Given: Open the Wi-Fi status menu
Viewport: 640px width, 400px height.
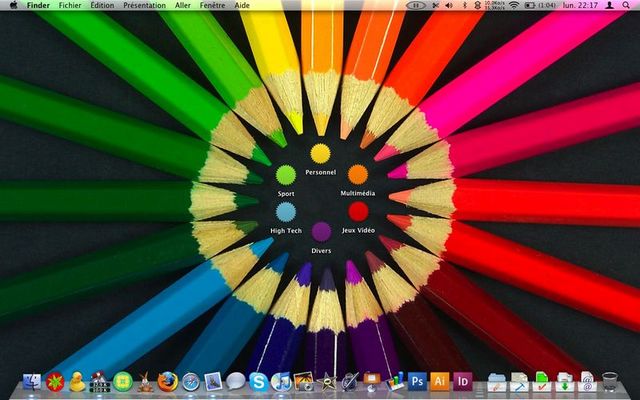Looking at the screenshot, I should tap(514, 5).
